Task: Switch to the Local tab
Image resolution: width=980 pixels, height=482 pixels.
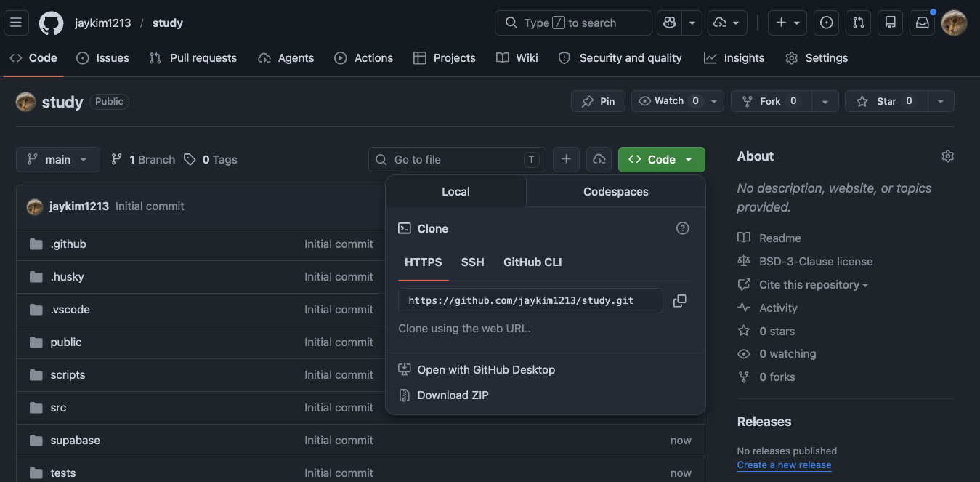Action: [x=455, y=191]
